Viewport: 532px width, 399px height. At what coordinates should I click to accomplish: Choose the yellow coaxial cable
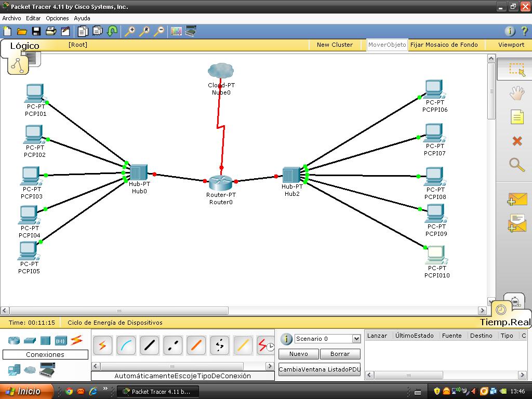pos(243,345)
